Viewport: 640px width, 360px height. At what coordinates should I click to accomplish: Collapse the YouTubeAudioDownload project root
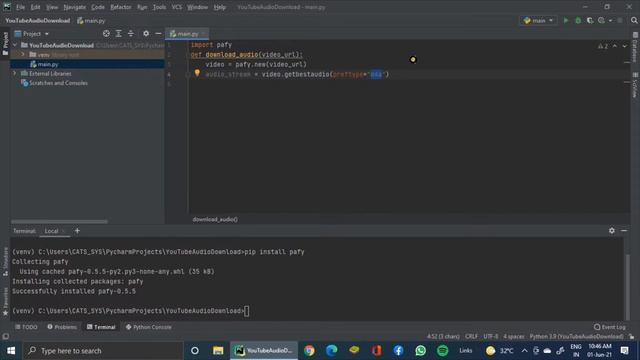pyautogui.click(x=15, y=45)
